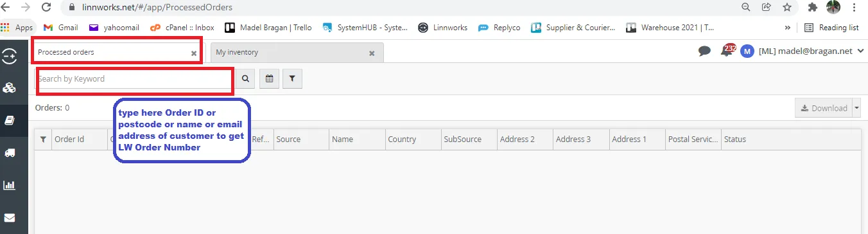The image size is (868, 234).
Task: Open the bar chart reports icon in sidebar
Action: coord(10,185)
